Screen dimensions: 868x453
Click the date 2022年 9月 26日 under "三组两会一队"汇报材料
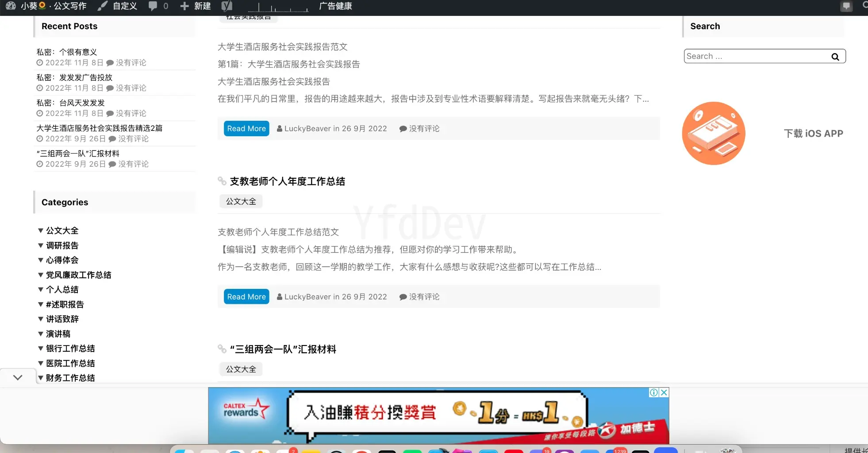[x=76, y=164]
